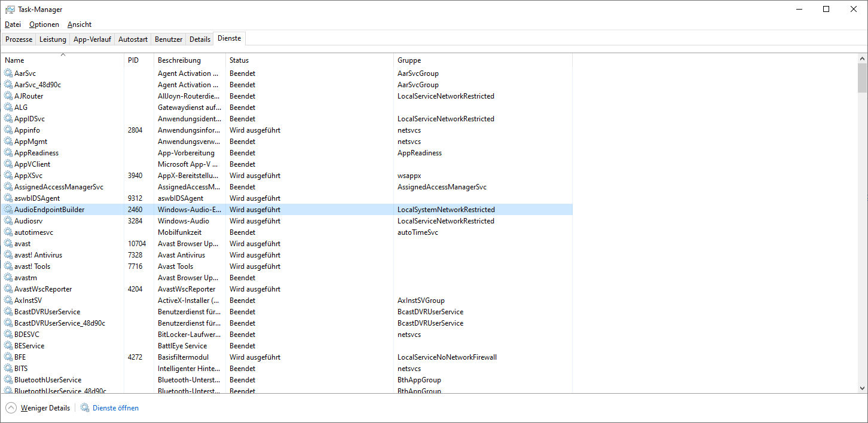Sort by the Name column header
This screenshot has height=423, width=868.
tap(62, 60)
